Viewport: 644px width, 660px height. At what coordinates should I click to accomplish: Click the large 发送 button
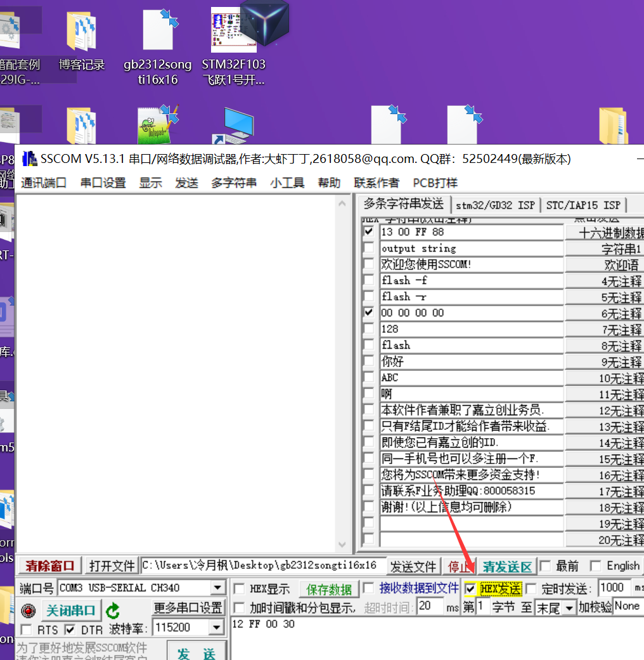click(196, 652)
